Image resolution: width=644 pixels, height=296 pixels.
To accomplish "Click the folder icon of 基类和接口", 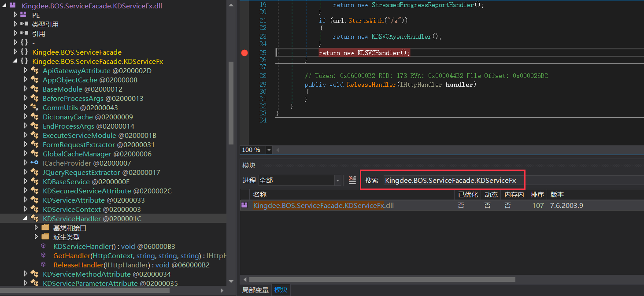I will point(45,228).
